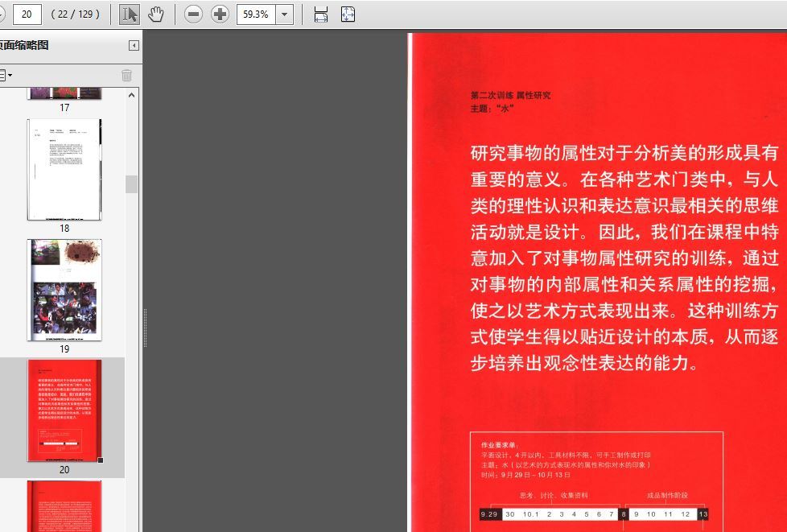Delete selected page with trash icon

point(126,76)
